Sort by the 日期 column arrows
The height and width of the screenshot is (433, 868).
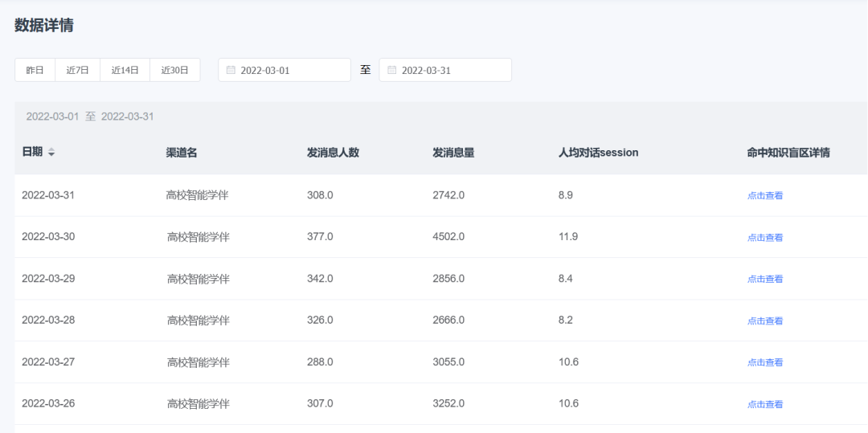pos(51,152)
